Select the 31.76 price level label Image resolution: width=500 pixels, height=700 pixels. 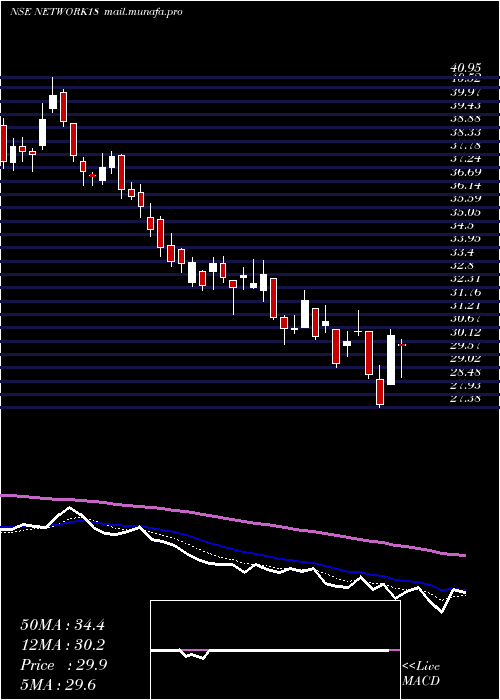pyautogui.click(x=465, y=292)
